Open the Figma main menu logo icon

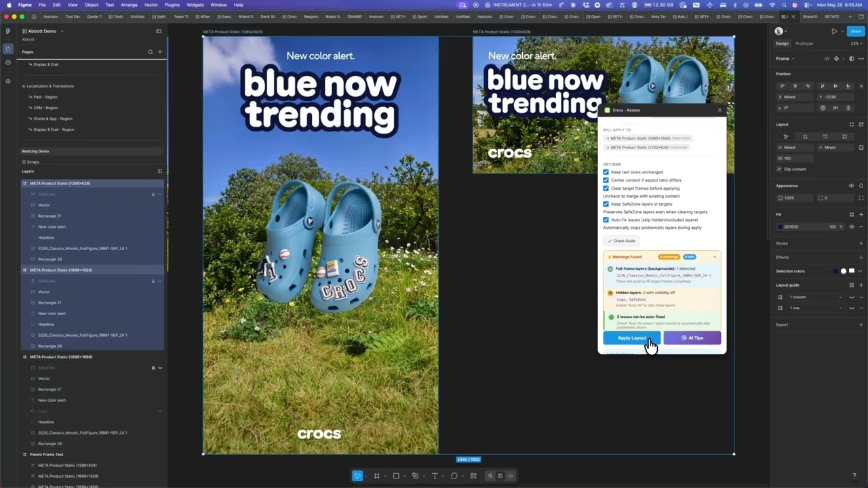coord(7,31)
